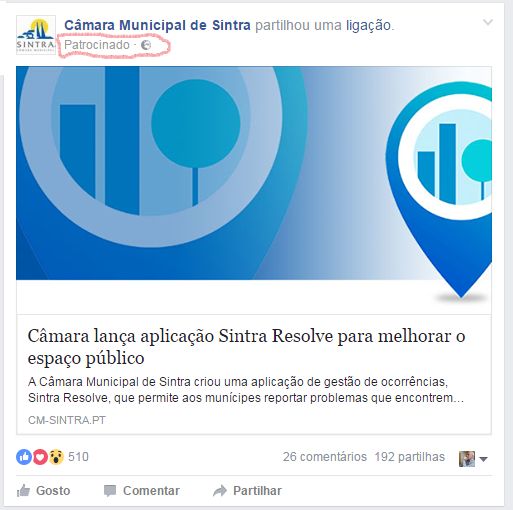This screenshot has height=510, width=513.
Task: Click the Wow face reaction icon
Action: (56, 457)
